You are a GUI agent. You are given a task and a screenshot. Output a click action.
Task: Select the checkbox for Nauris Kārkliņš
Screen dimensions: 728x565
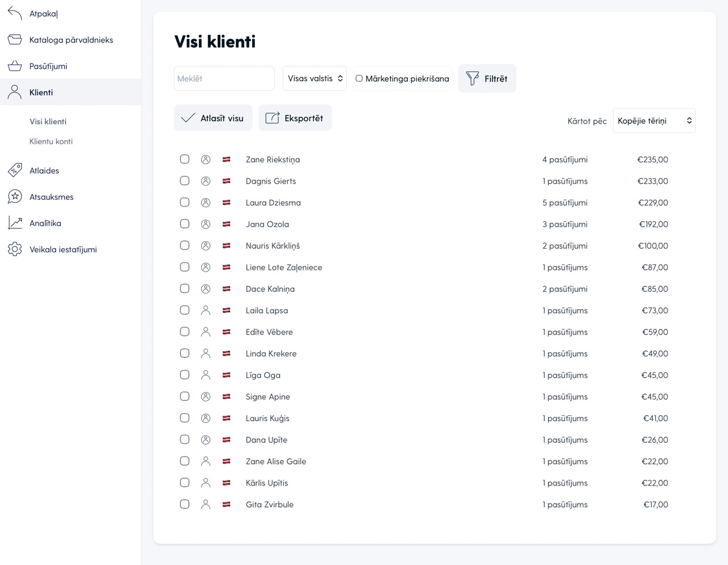click(184, 245)
